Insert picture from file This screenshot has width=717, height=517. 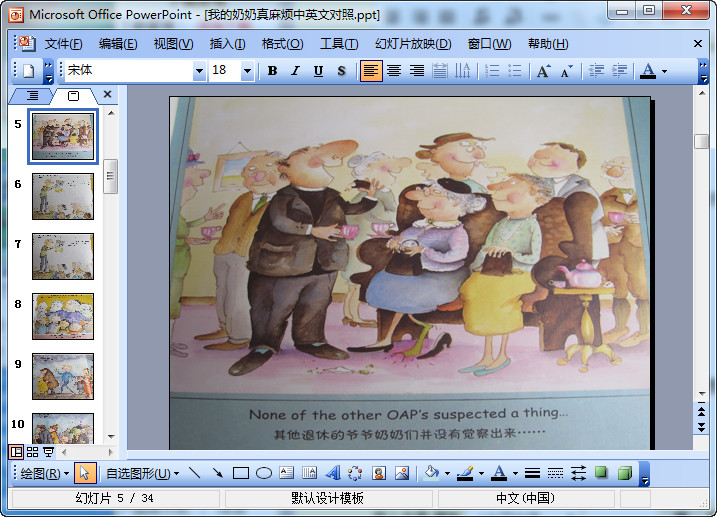(401, 473)
